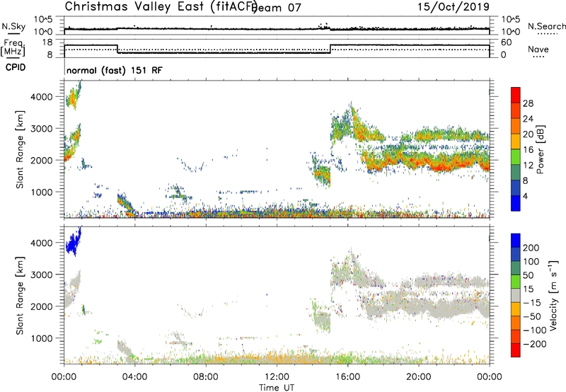The width and height of the screenshot is (566, 392).
Task: Click the '18' tick on frequency axis
Action: coord(47,42)
